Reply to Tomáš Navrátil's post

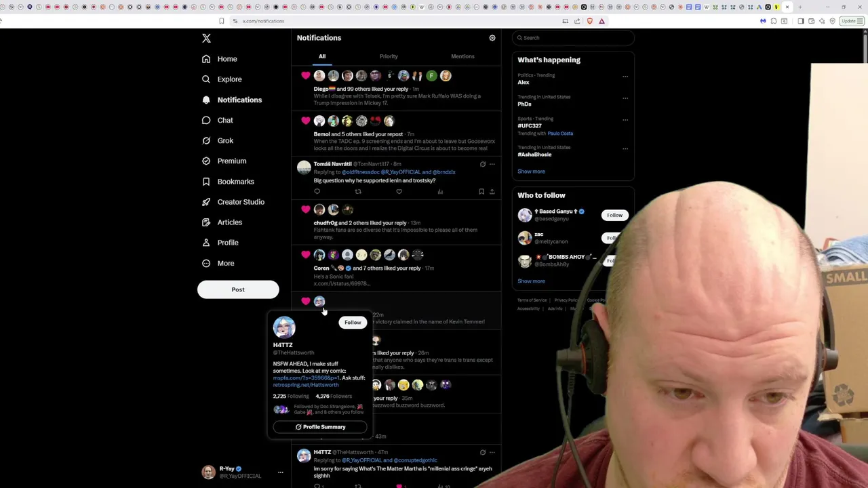tap(317, 192)
